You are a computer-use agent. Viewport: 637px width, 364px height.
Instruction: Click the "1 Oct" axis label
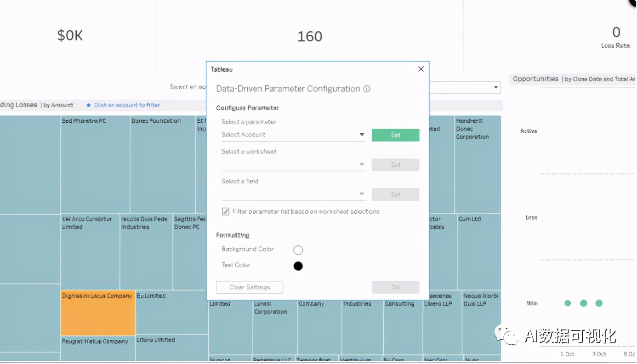(567, 354)
